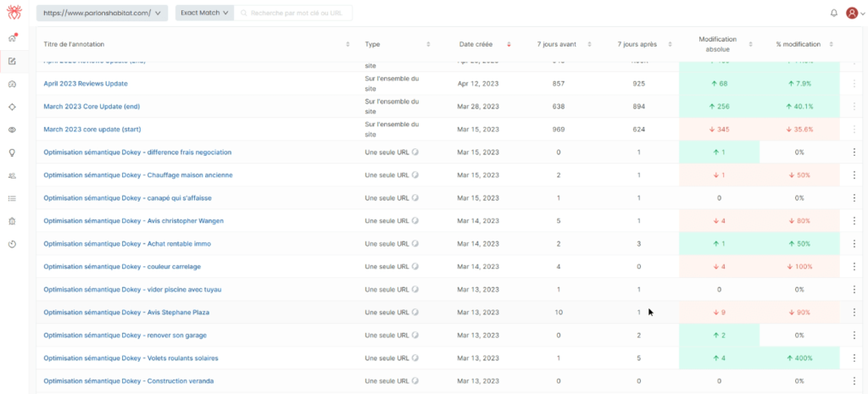This screenshot has height=394, width=868.
Task: Click the ↓ 35.6% modification cell
Action: click(799, 130)
